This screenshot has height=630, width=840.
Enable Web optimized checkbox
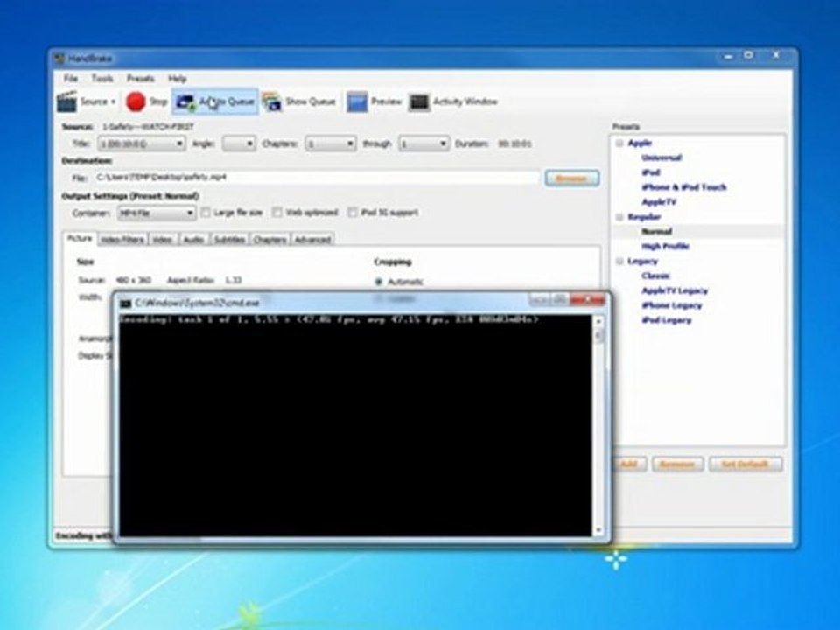click(277, 213)
